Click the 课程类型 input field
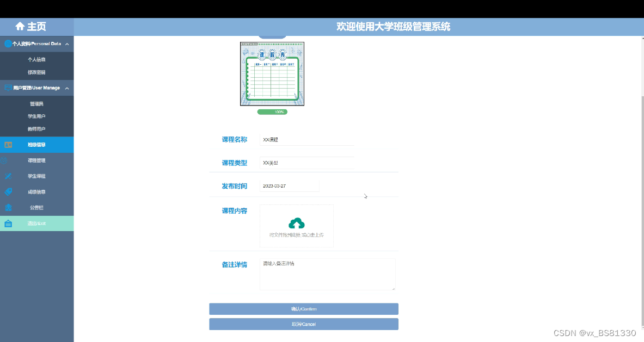This screenshot has height=342, width=644. (x=307, y=163)
